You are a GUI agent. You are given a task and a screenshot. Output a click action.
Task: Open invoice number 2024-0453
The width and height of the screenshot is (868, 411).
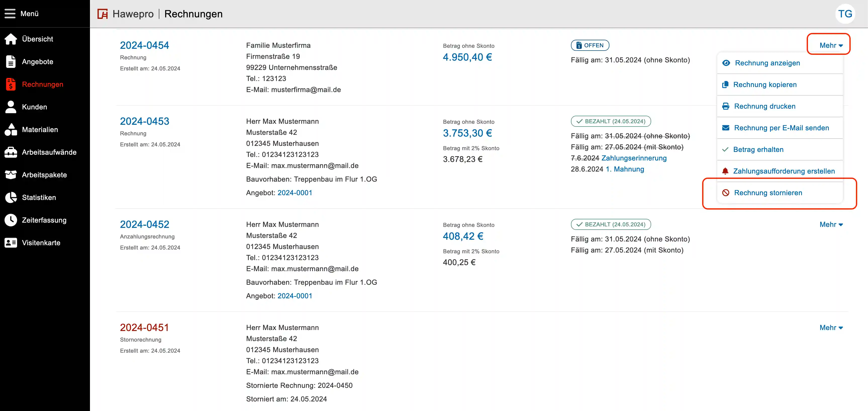pyautogui.click(x=144, y=121)
